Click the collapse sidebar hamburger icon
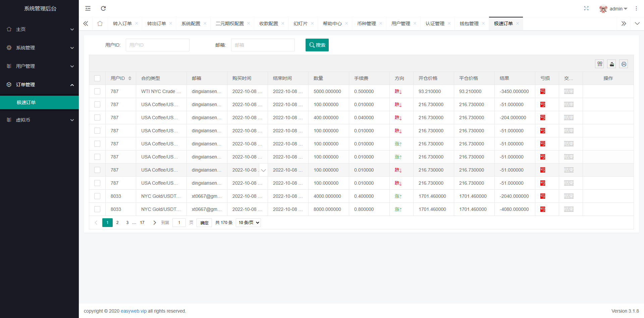 click(88, 8)
